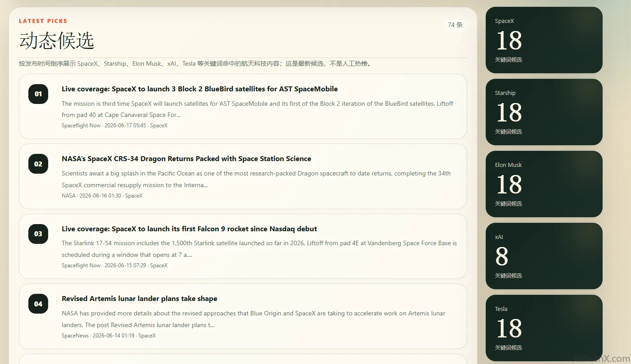Click the 74 条 count badge
Screen dimensions: 631x364
(455, 25)
